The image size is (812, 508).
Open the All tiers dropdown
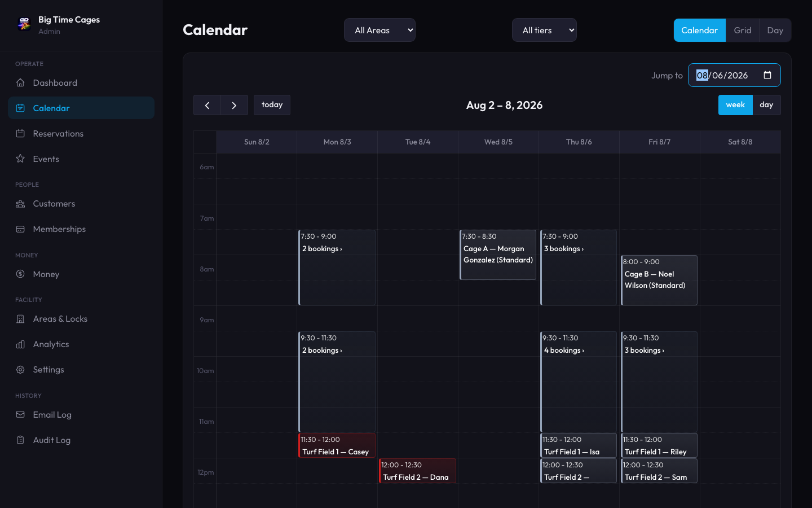coord(544,30)
